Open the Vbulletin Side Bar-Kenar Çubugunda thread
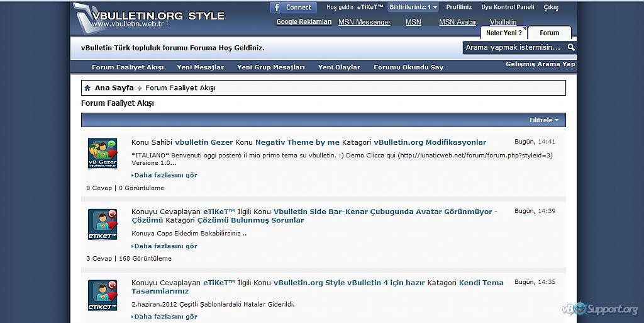This screenshot has width=644, height=323. point(314,216)
